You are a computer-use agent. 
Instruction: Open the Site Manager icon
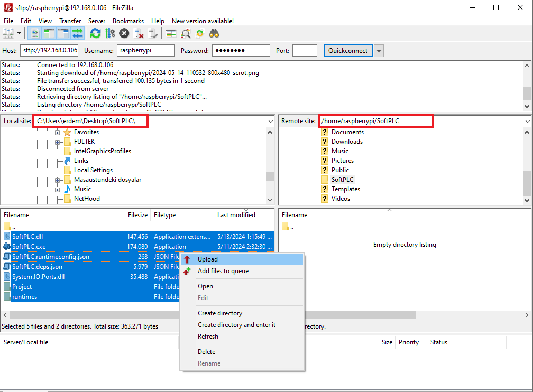coord(8,34)
